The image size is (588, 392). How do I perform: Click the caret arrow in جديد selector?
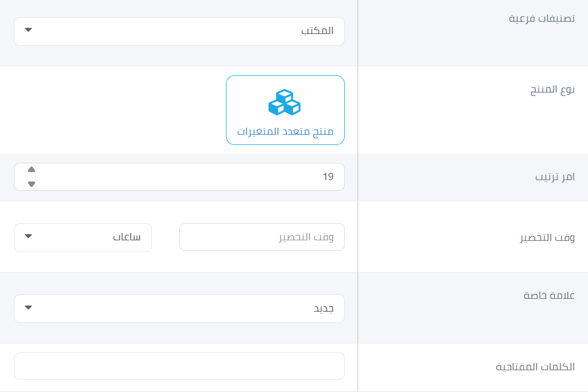[28, 307]
